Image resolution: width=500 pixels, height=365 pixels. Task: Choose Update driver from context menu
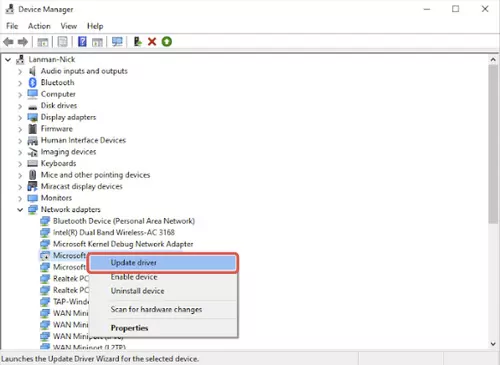163,263
